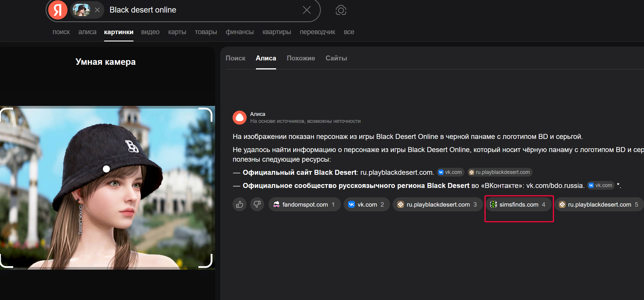Open the переводчик service link
This screenshot has width=644, height=300.
tap(317, 32)
